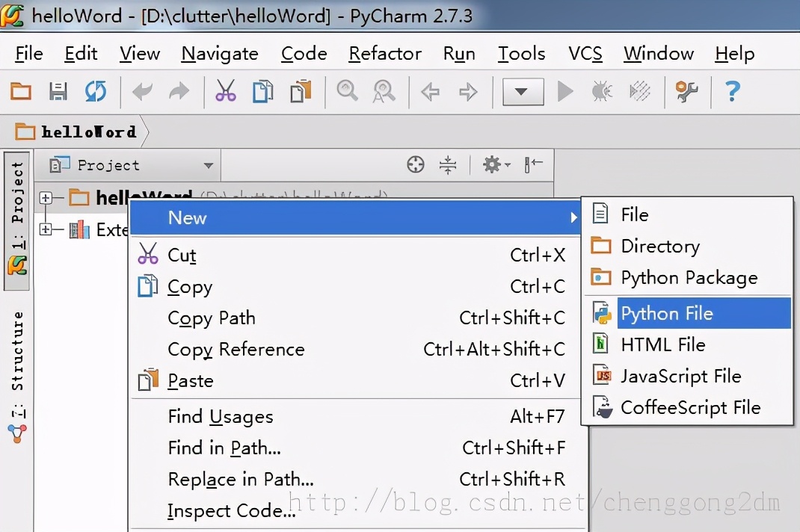This screenshot has height=532, width=800.
Task: Click the Paste icon on the toolbar
Action: click(301, 90)
